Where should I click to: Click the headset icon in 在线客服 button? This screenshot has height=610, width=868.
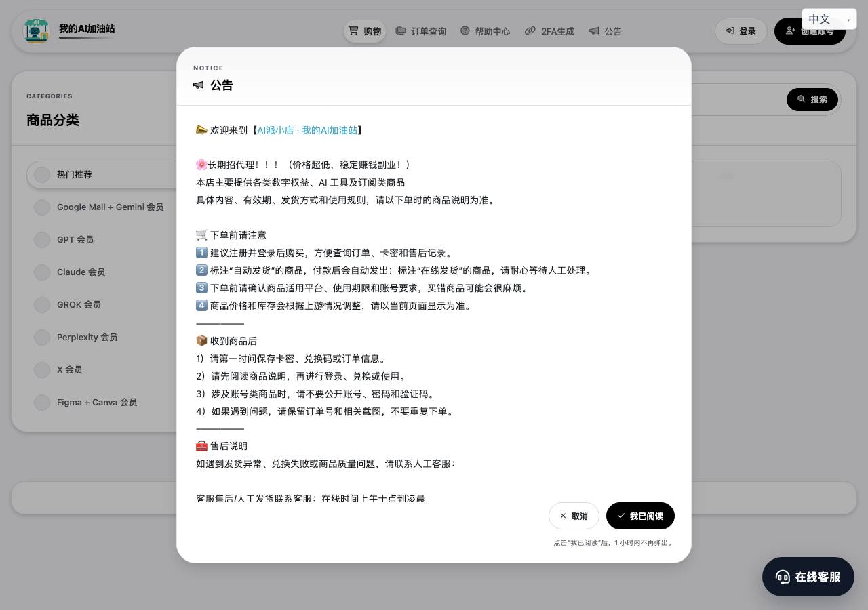[x=783, y=577]
